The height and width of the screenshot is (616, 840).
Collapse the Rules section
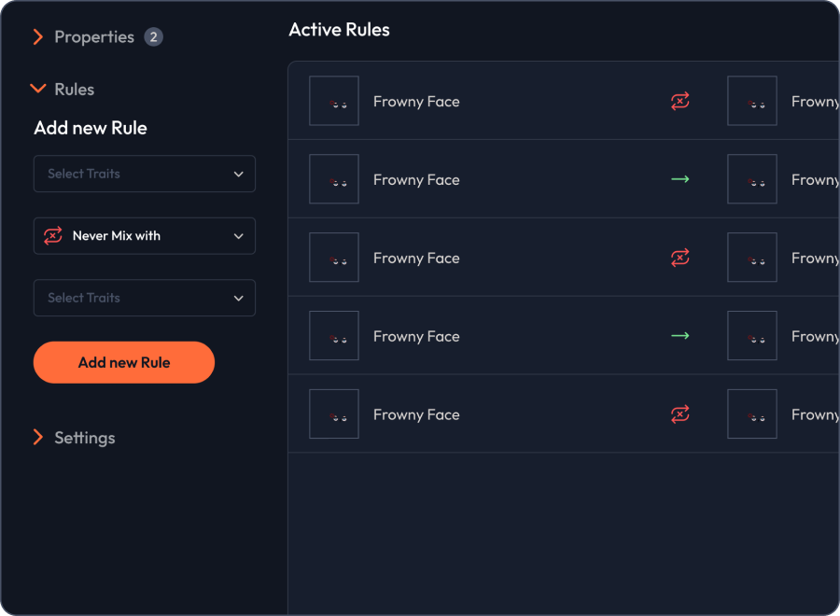pyautogui.click(x=38, y=89)
